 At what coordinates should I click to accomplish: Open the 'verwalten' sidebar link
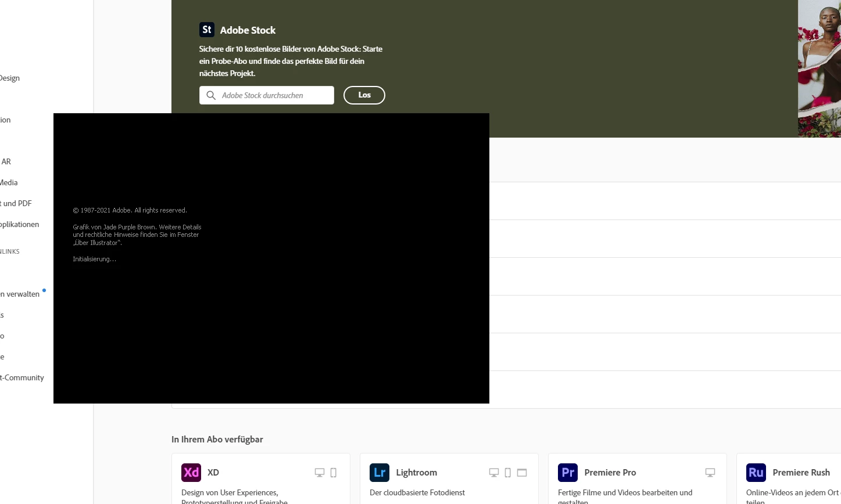[20, 294]
